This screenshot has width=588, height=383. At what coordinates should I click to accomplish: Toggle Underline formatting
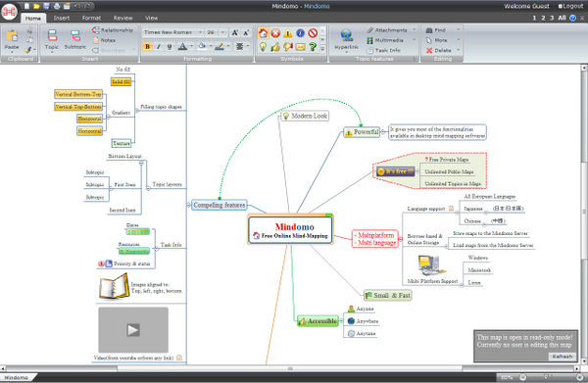click(170, 46)
